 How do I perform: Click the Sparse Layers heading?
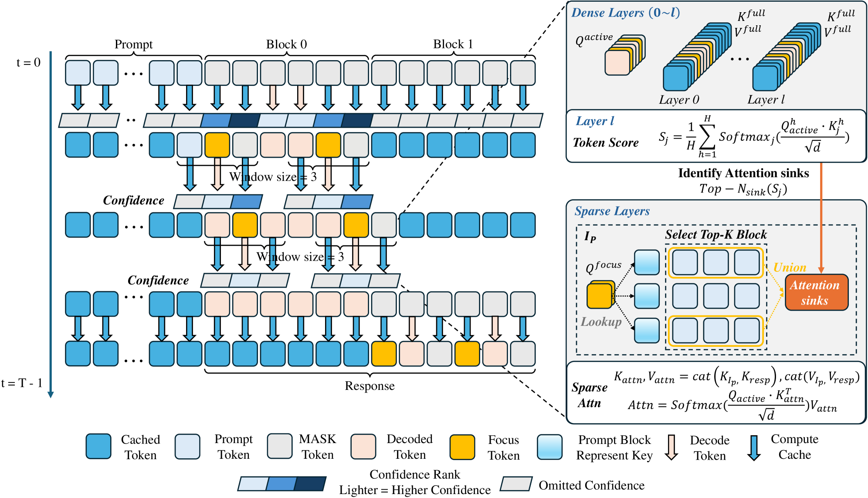point(612,211)
